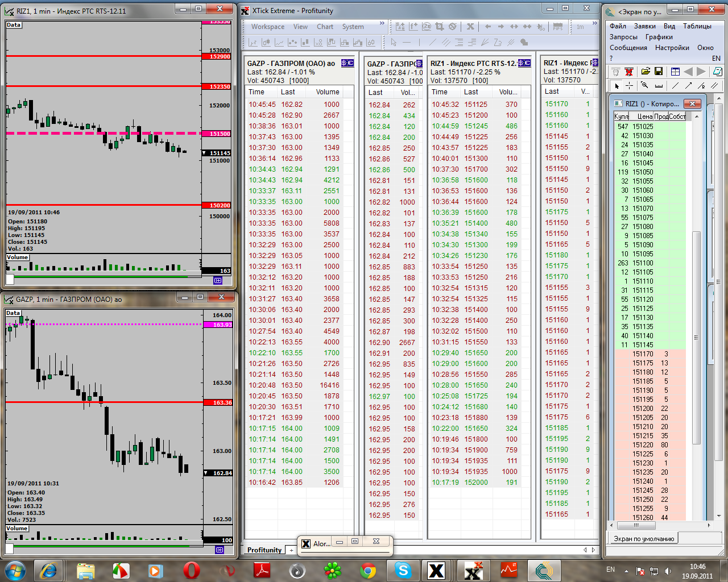Open the Заявки menu

click(645, 26)
